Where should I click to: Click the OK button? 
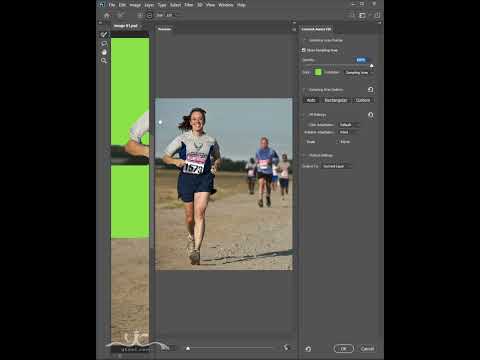point(344,349)
